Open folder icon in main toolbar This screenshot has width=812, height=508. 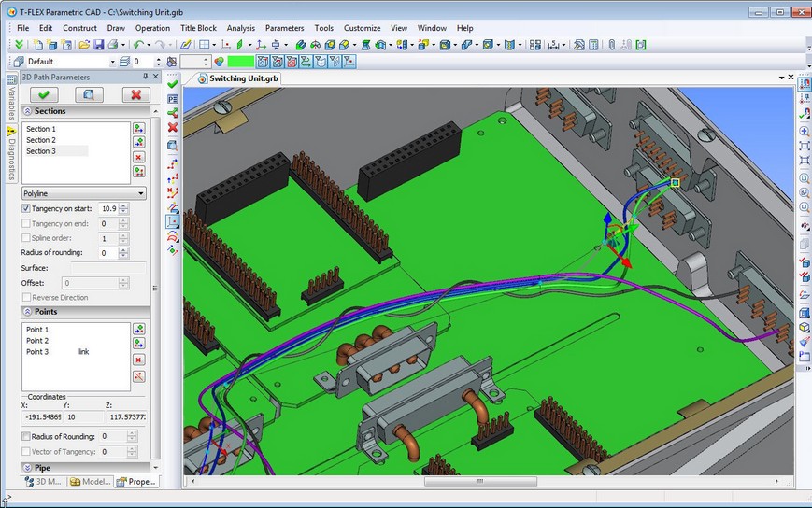(x=83, y=45)
